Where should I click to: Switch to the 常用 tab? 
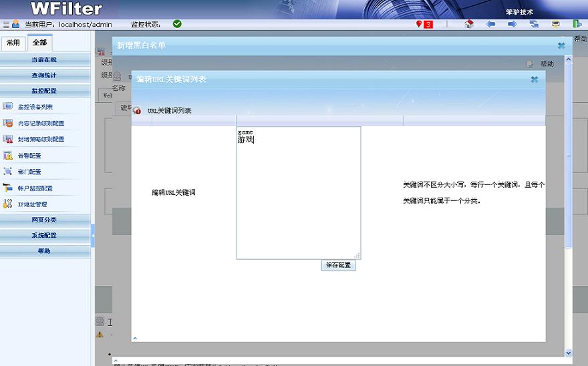coord(13,43)
